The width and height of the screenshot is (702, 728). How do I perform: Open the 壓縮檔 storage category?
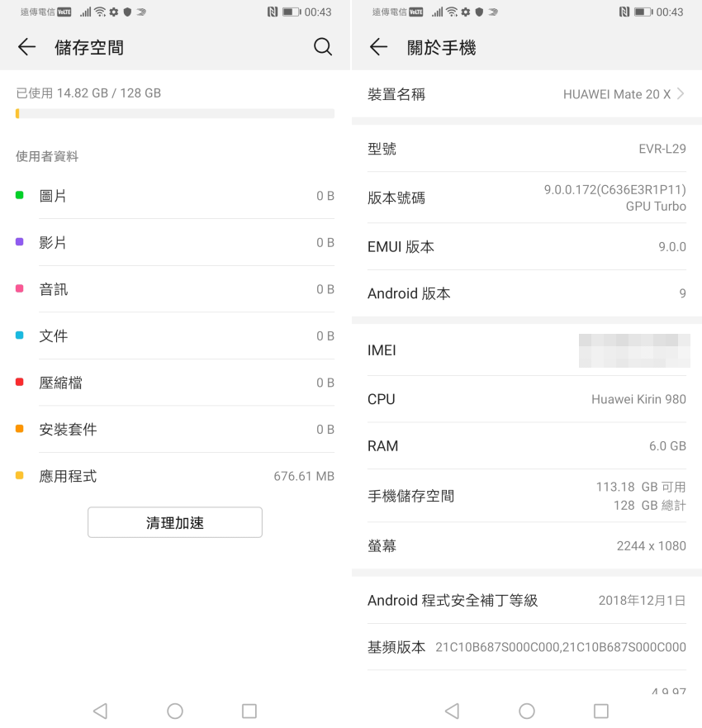(x=175, y=383)
